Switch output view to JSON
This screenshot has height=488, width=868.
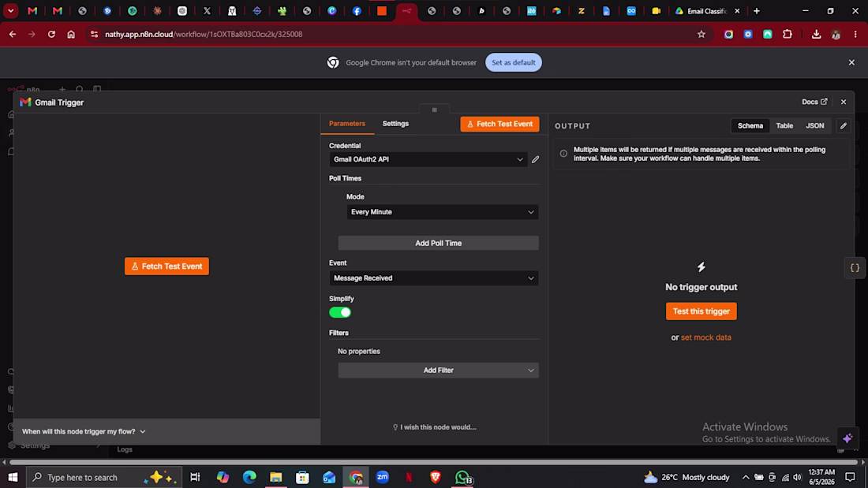click(x=814, y=125)
